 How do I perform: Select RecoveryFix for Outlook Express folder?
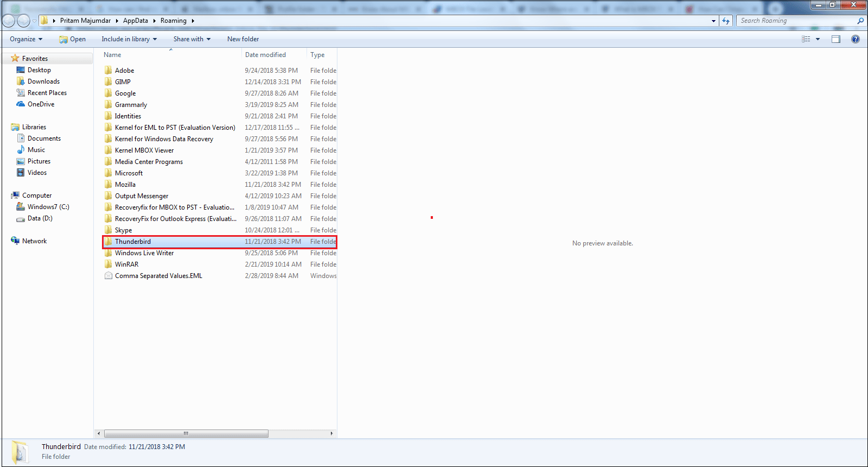176,218
